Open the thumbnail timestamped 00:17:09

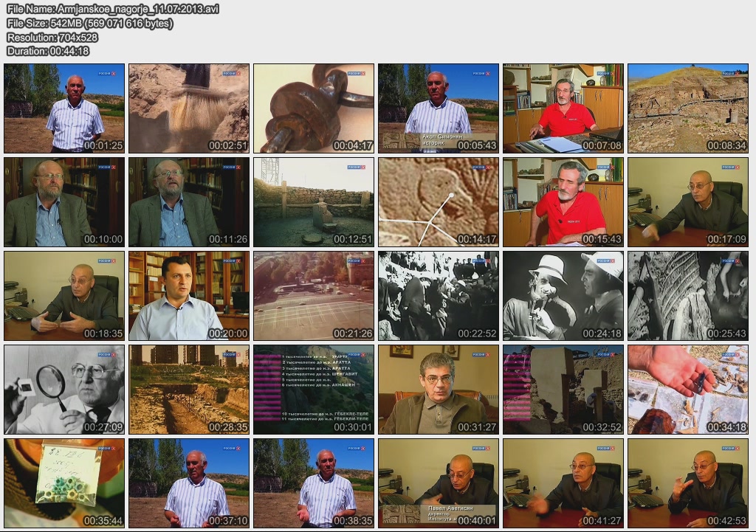coord(688,201)
